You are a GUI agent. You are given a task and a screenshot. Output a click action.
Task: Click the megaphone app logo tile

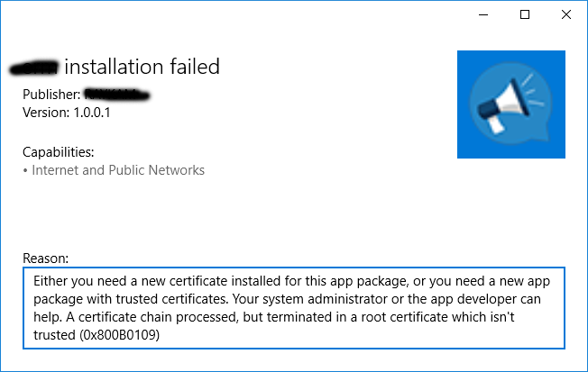510,104
